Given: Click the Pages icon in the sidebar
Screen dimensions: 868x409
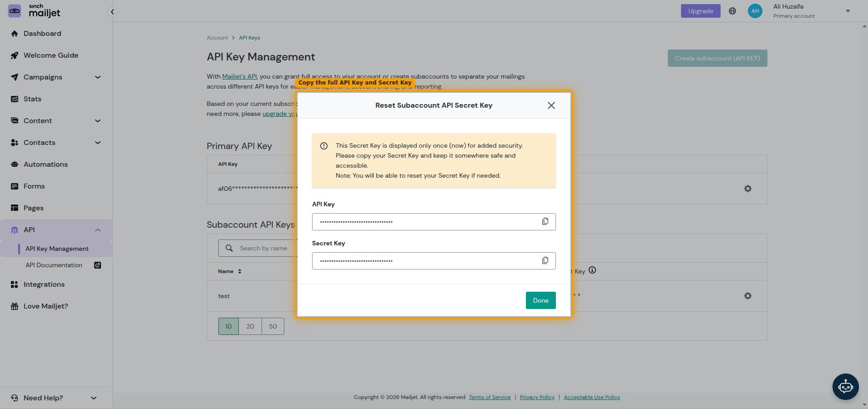Looking at the screenshot, I should (15, 208).
